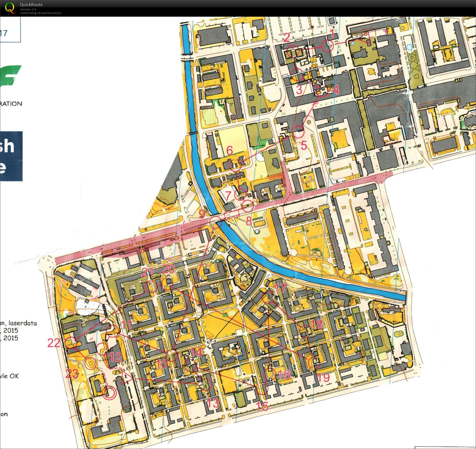Click control number 14 label
This screenshot has height=449, width=476.
pyautogui.click(x=196, y=352)
